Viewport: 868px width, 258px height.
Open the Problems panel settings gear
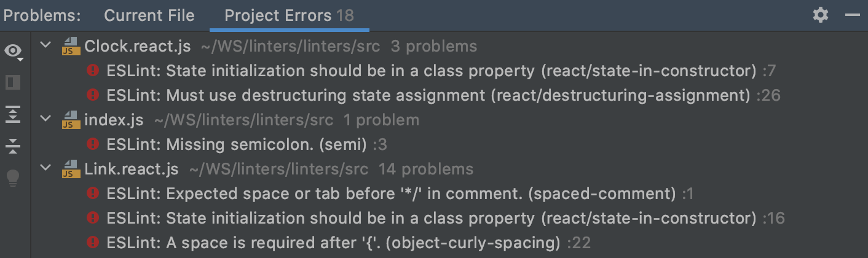click(821, 15)
